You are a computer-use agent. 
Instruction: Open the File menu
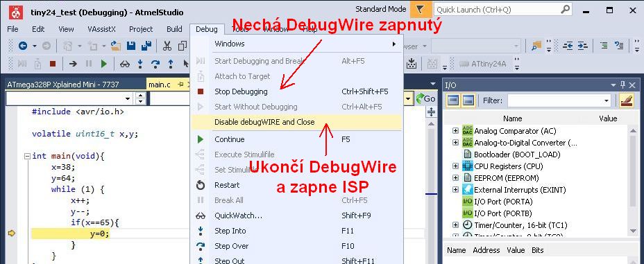click(12, 29)
